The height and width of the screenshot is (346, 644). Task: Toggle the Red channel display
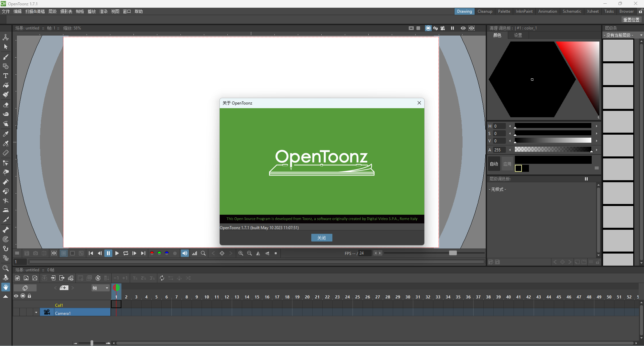pos(152,253)
